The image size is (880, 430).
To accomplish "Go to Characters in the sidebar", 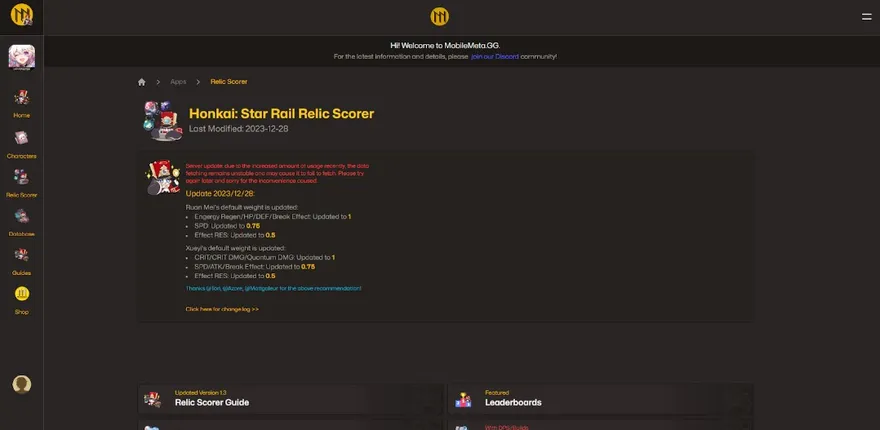I will (x=21, y=140).
